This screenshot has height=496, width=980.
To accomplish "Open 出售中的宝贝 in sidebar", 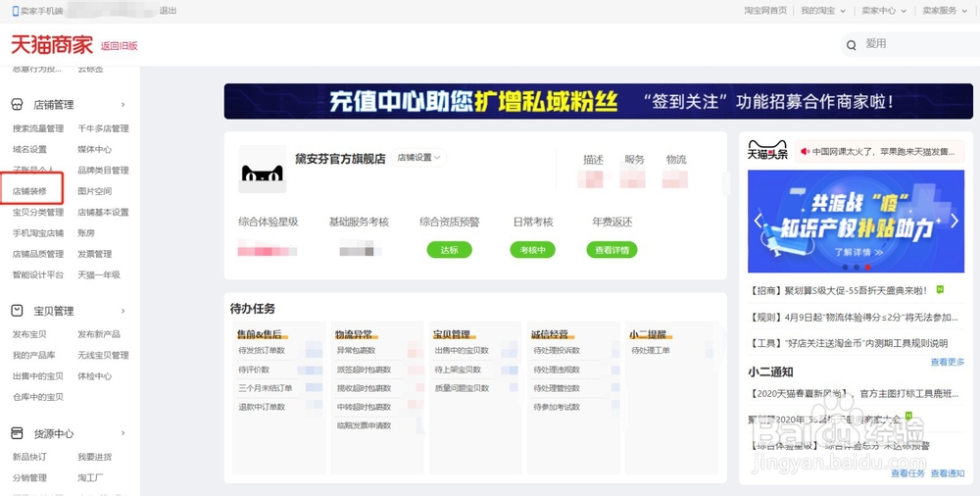I will 38,375.
